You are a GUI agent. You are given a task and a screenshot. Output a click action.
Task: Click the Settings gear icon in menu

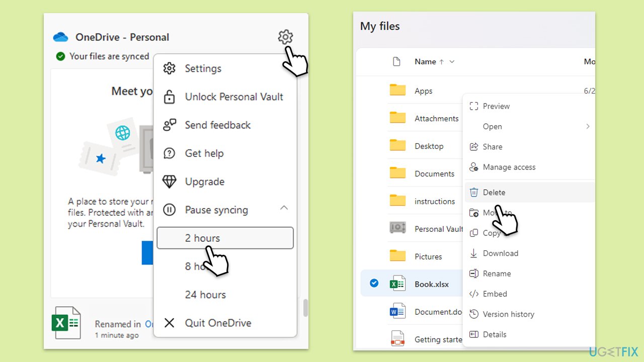pyautogui.click(x=170, y=68)
